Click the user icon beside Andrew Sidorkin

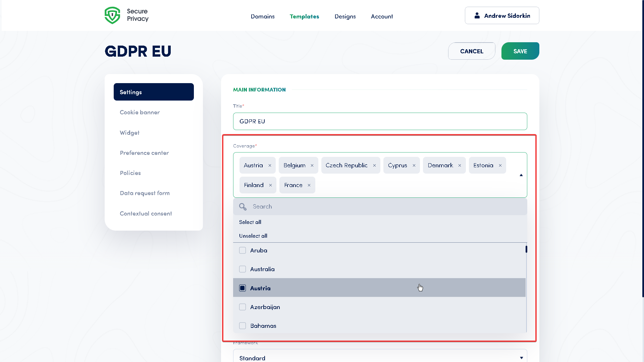[x=477, y=15]
